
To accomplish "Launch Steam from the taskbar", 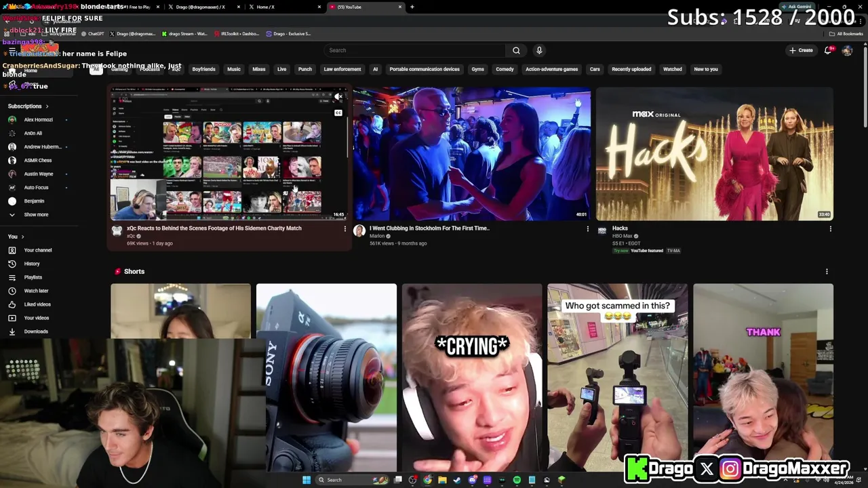I will (x=457, y=480).
